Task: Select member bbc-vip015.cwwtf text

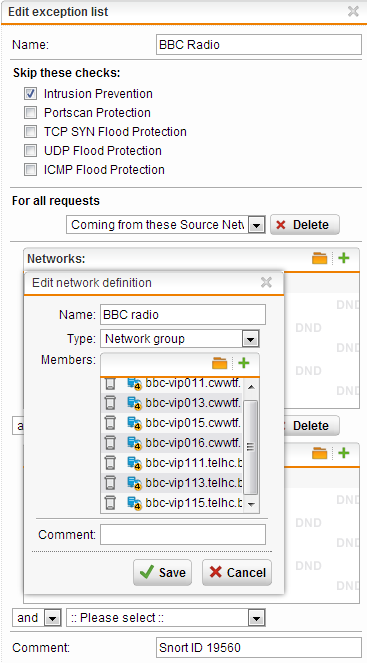Action: 194,423
